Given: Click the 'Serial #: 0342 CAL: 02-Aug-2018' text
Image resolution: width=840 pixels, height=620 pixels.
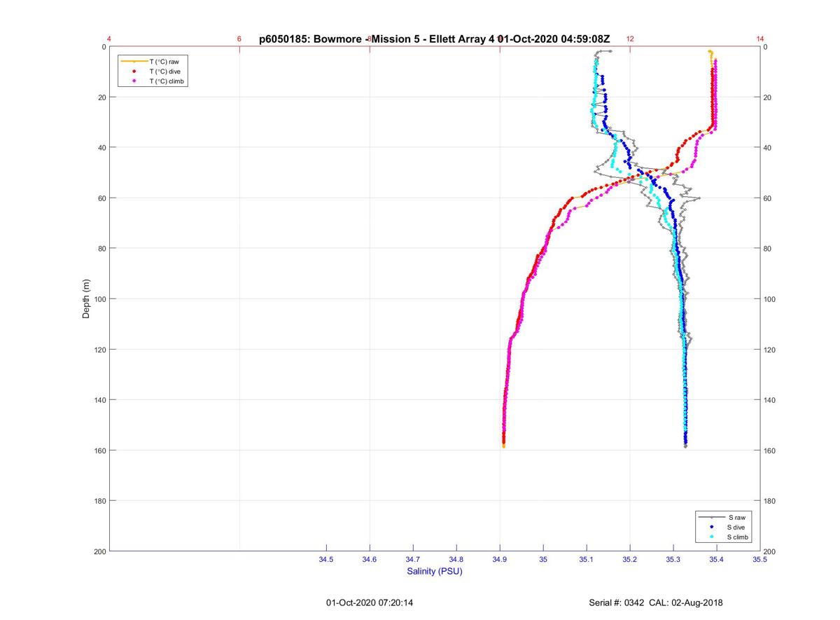Looking at the screenshot, I should [656, 602].
